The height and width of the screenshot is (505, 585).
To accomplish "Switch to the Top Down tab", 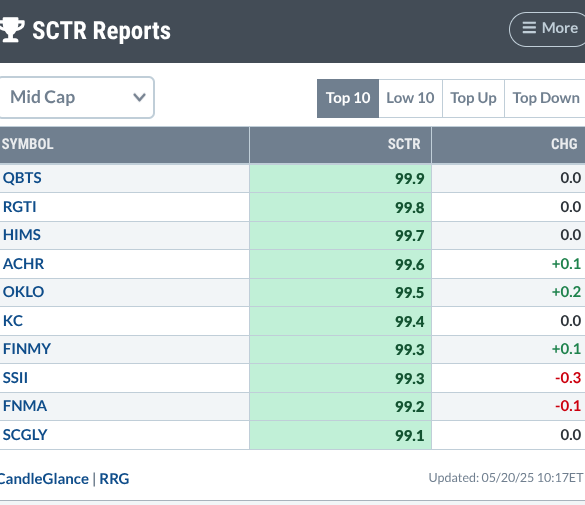I will click(x=545, y=98).
